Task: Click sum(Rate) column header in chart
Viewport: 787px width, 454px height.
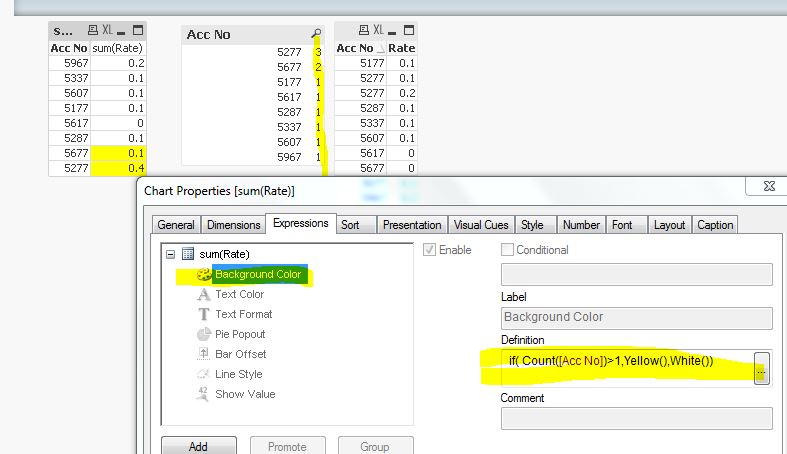Action: click(117, 48)
